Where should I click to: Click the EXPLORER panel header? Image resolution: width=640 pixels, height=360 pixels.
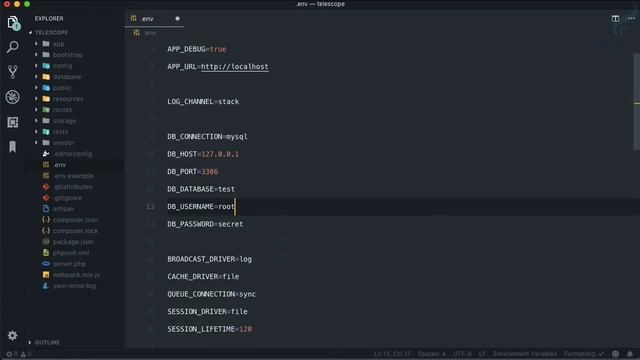click(x=49, y=18)
